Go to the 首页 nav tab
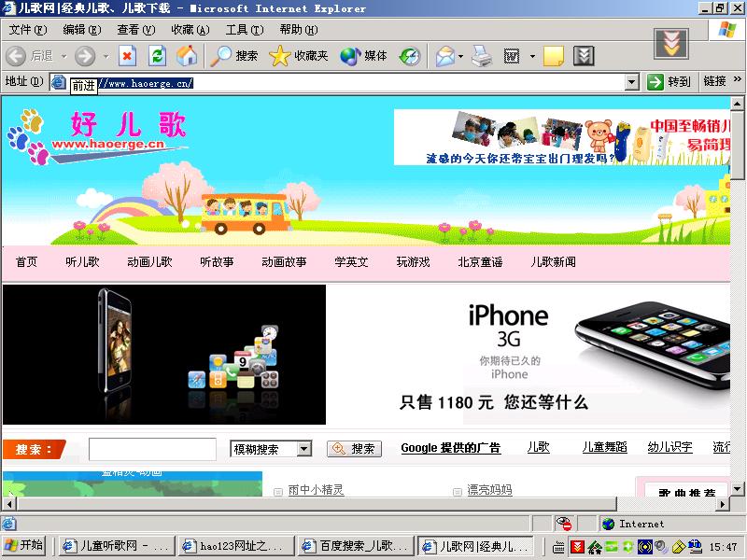Screen dimensions: 747x560 (x=26, y=262)
